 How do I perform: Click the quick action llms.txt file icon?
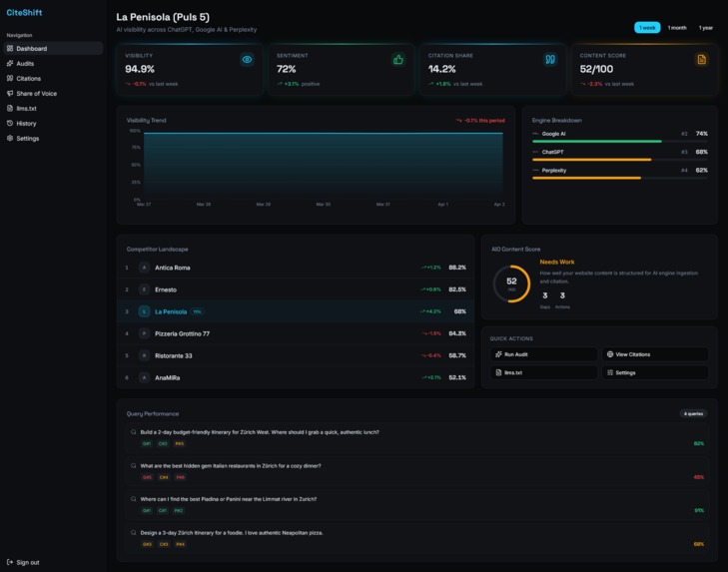coord(498,372)
